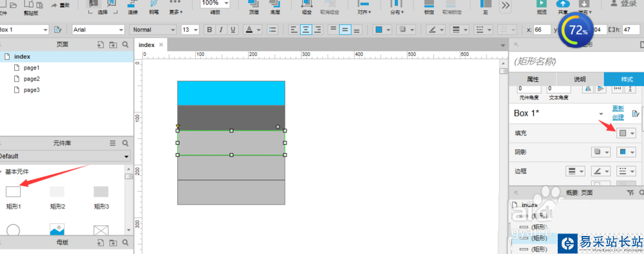The height and width of the screenshot is (254, 644).
Task: Search masters in the 母版 panel
Action: 126,242
